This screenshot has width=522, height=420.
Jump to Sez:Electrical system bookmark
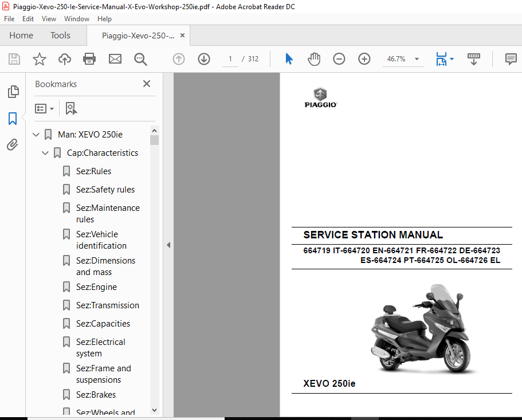[x=100, y=347]
